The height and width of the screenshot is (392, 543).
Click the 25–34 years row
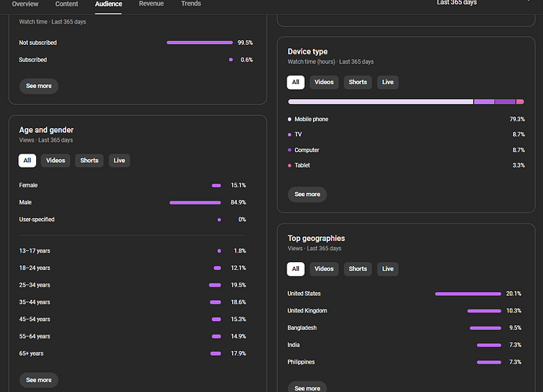tap(132, 285)
